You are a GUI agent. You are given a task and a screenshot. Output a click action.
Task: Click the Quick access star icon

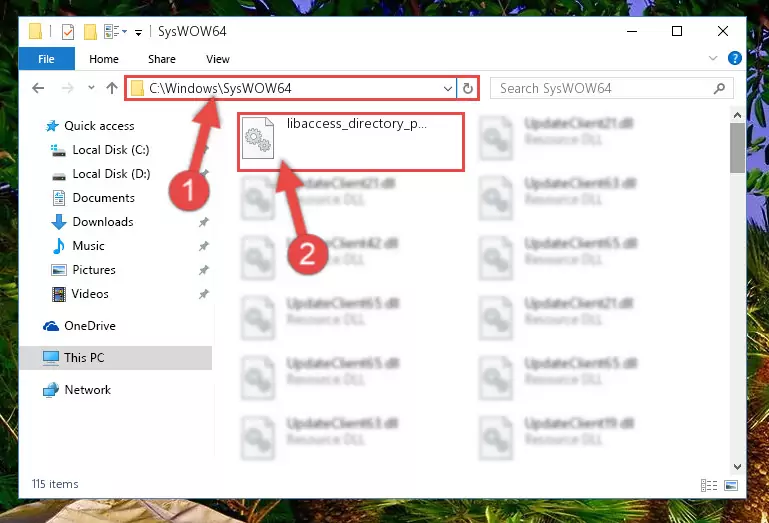(52, 127)
